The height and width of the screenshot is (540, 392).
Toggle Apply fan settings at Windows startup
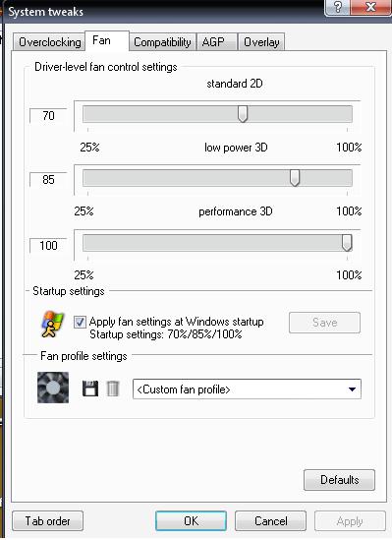point(80,323)
